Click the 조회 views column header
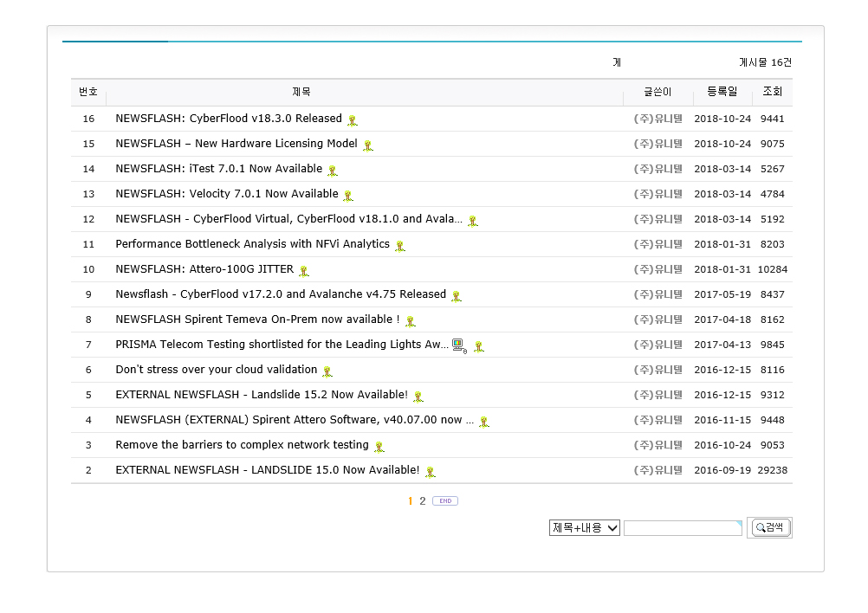The height and width of the screenshot is (613, 868). pos(772,92)
